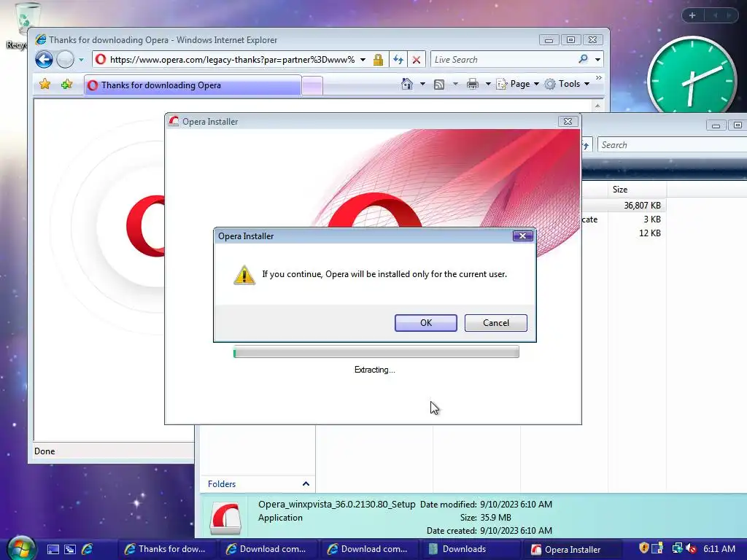Select the Thanks for downloading Opera tab
Screen dimensions: 747x560
(193, 85)
